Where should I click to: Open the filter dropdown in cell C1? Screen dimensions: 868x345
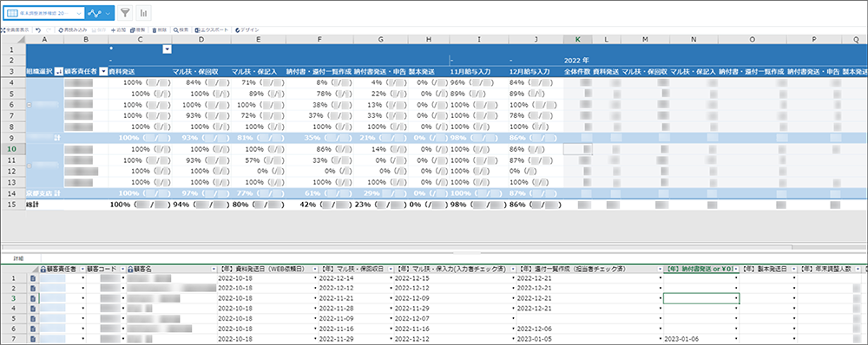pos(167,49)
